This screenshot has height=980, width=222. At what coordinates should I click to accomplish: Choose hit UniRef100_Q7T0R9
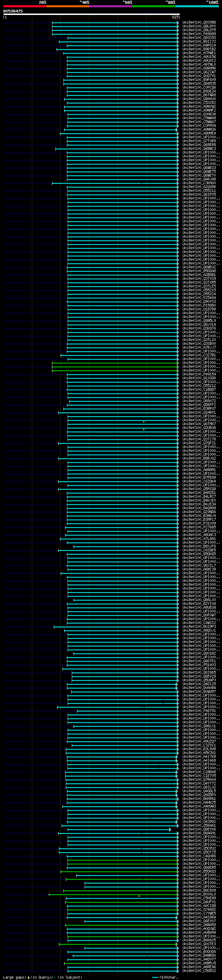[x=199, y=141]
